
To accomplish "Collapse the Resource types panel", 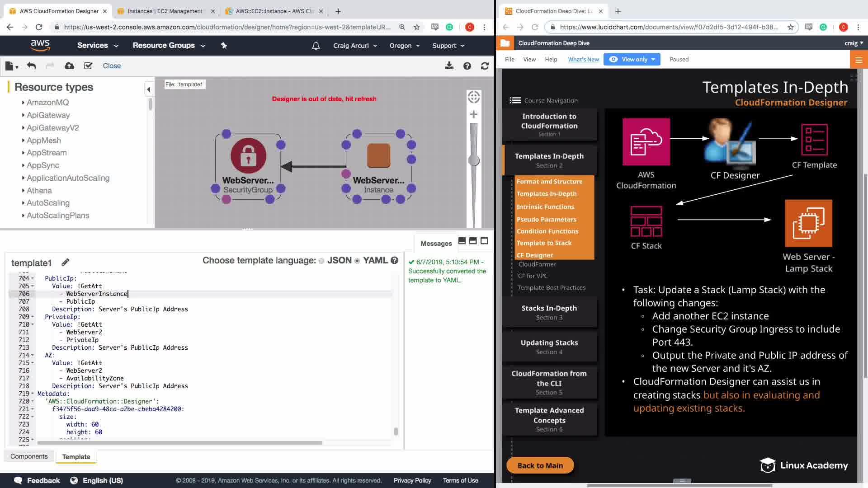I will [x=148, y=89].
